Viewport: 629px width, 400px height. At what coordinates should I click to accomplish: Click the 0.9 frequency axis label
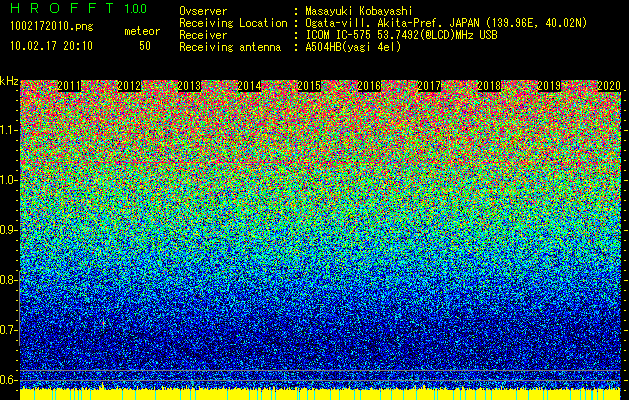[x=9, y=230]
